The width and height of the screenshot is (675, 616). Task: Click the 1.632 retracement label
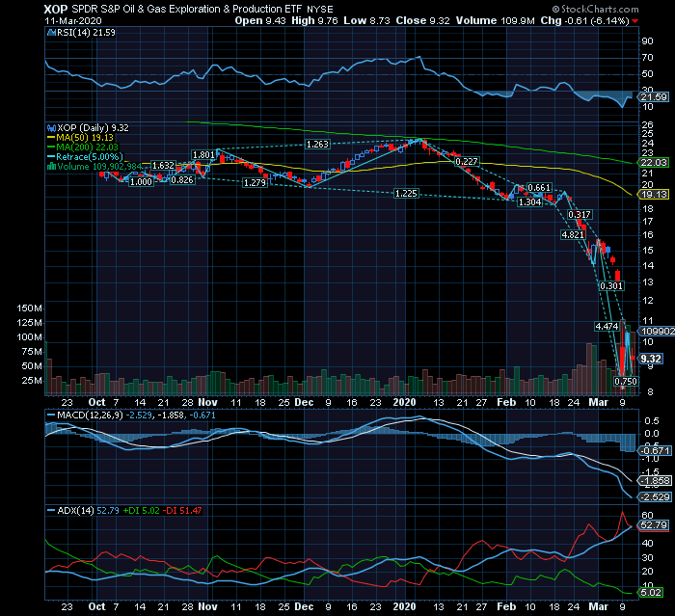(163, 165)
